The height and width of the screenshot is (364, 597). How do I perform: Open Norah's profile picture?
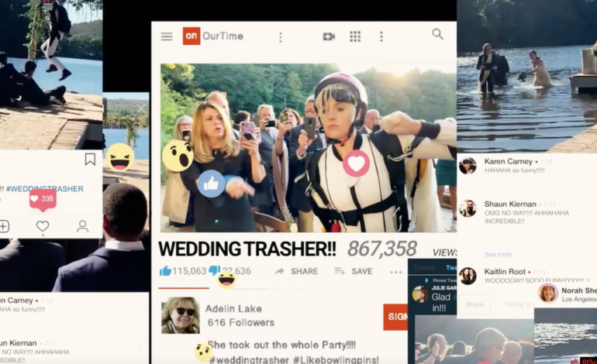548,294
